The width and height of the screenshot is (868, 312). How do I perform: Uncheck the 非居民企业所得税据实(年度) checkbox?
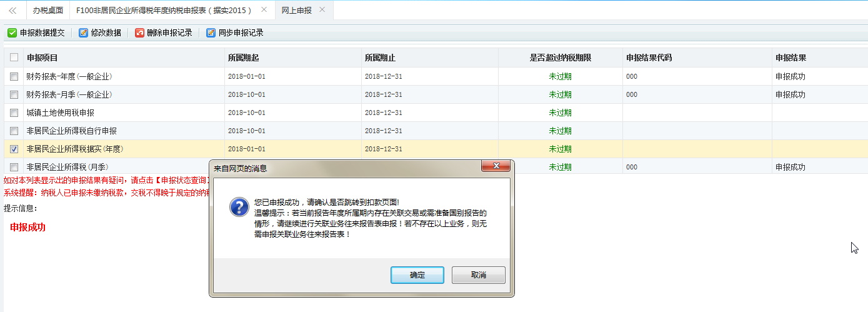[14, 149]
